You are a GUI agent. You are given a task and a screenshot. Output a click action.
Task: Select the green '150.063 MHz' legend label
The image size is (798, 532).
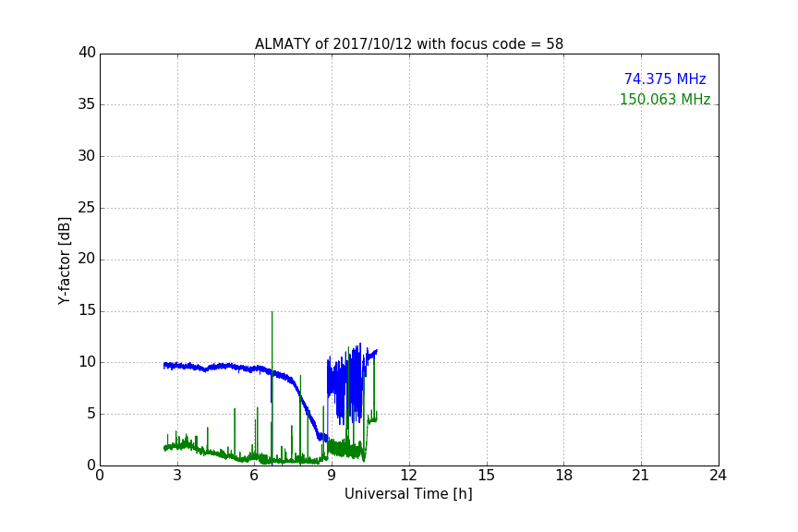665,99
